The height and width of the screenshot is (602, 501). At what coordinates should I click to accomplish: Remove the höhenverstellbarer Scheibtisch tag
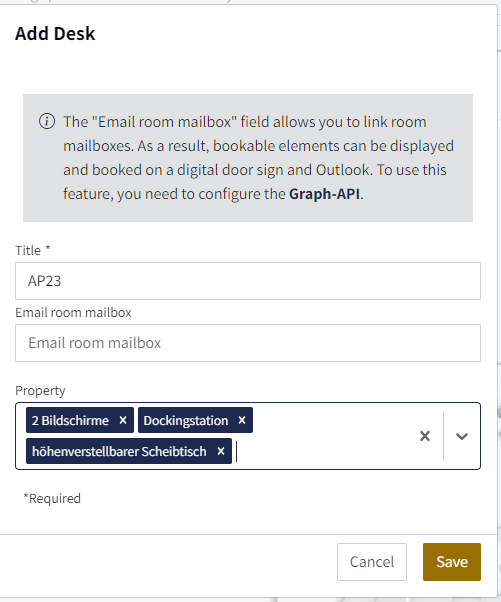pos(221,451)
